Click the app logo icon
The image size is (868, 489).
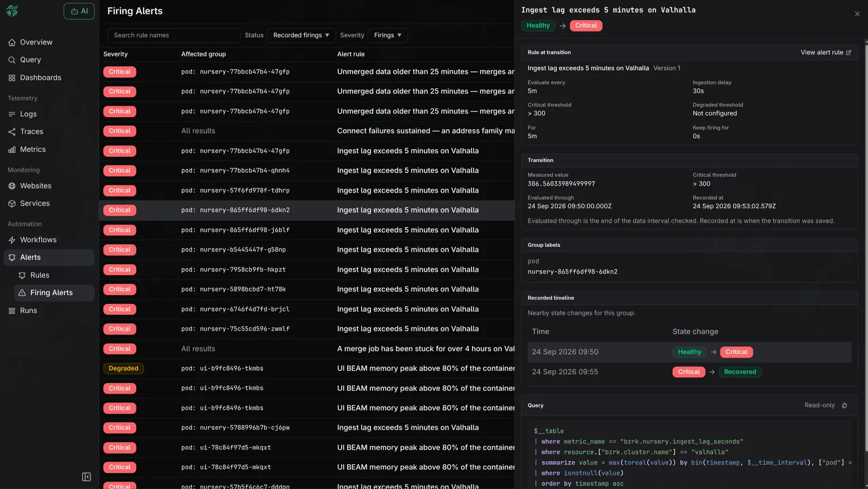(12, 11)
